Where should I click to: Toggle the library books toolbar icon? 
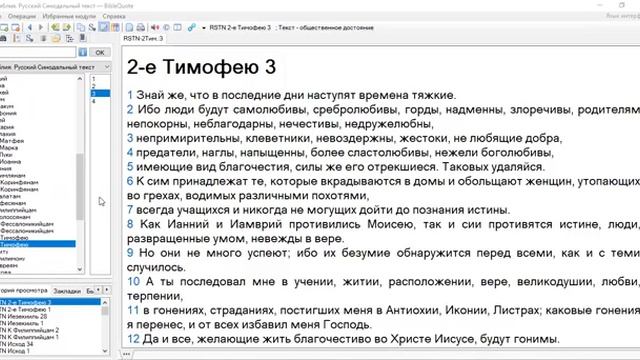coord(116,27)
